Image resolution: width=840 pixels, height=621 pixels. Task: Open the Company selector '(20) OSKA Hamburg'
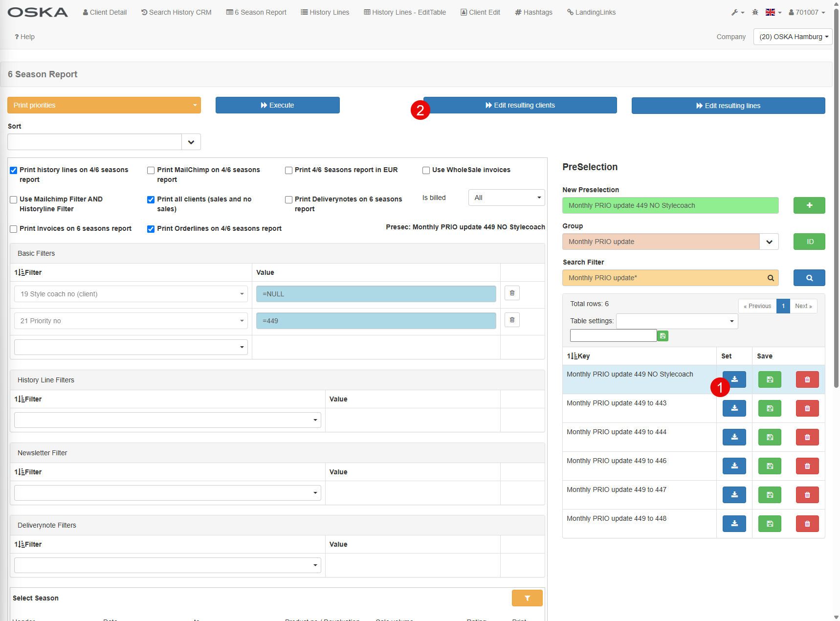coord(792,37)
